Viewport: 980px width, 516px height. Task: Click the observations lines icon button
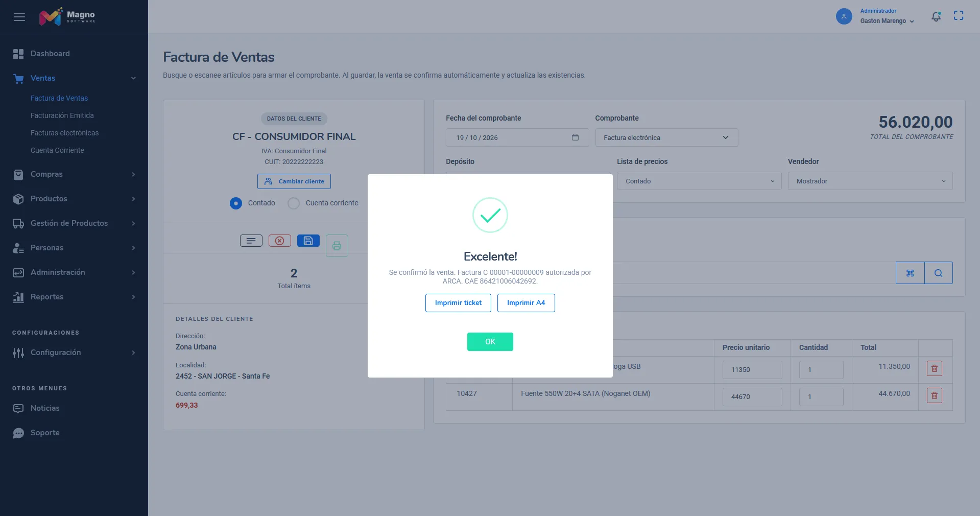tap(251, 241)
